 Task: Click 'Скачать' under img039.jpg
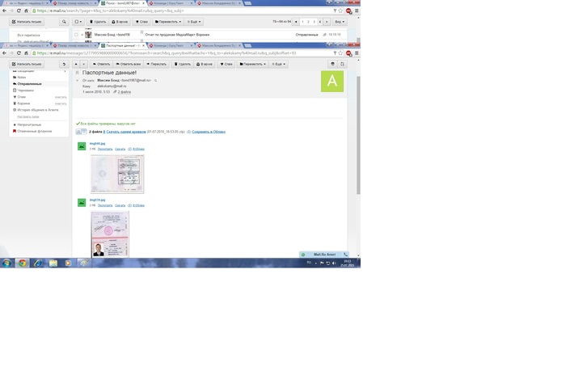coord(120,205)
